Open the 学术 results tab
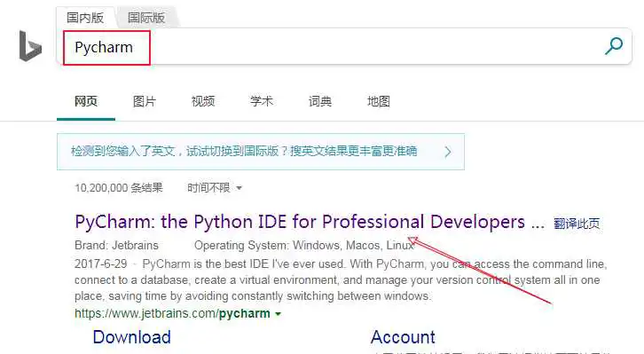 coord(261,101)
